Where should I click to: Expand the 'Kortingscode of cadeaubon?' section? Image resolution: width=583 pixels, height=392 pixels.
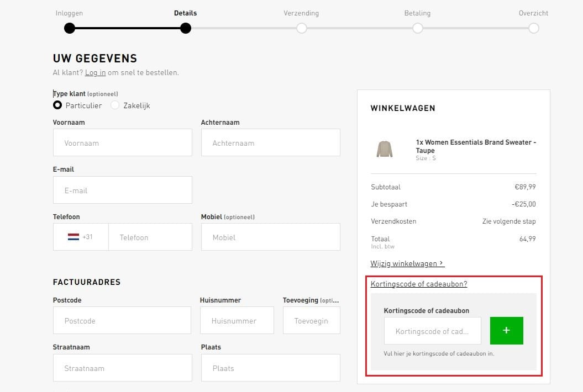(419, 284)
